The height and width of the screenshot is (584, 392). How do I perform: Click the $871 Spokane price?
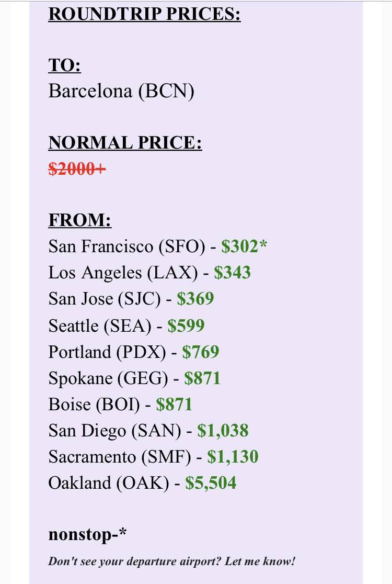(202, 378)
